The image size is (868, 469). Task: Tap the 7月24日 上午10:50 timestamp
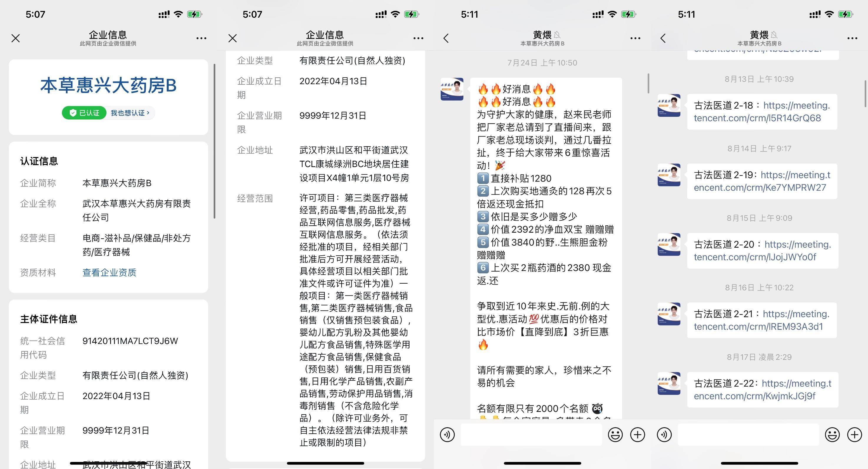[x=542, y=63]
